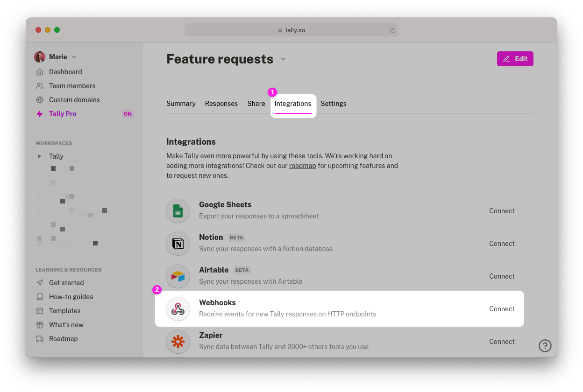Click the tally.so address bar
Image resolution: width=583 pixels, height=392 pixels.
[x=291, y=30]
